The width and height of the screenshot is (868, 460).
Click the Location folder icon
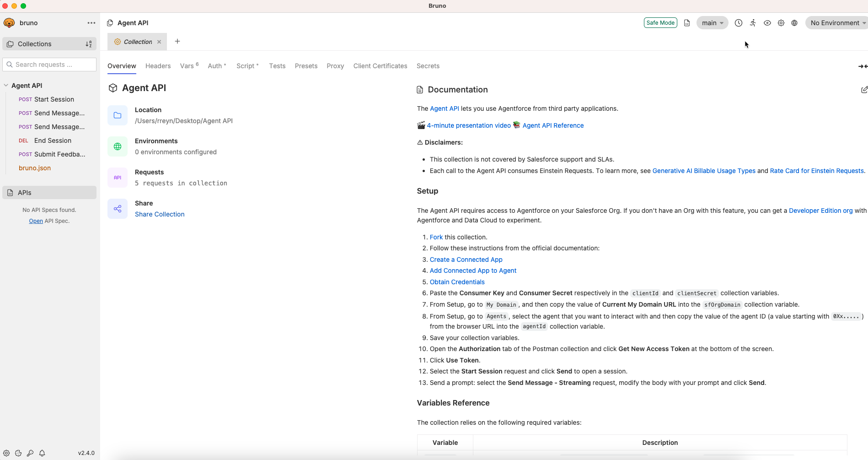(118, 115)
